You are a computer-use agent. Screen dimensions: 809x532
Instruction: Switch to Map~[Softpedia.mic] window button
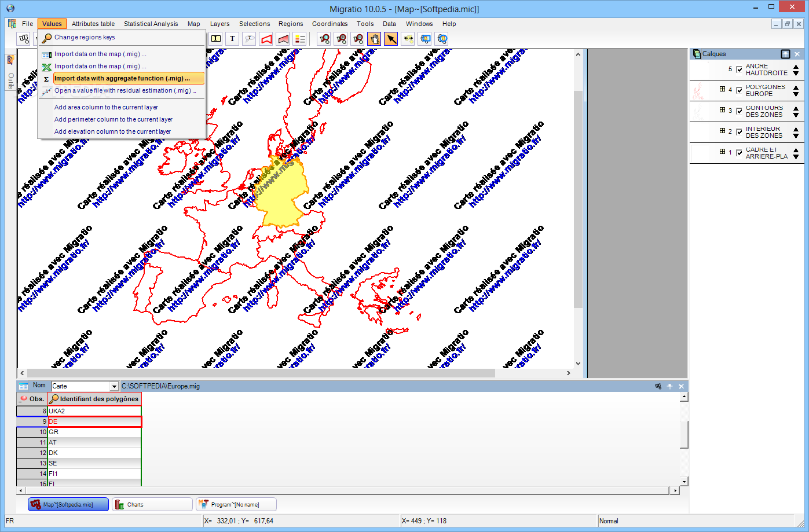[68, 504]
